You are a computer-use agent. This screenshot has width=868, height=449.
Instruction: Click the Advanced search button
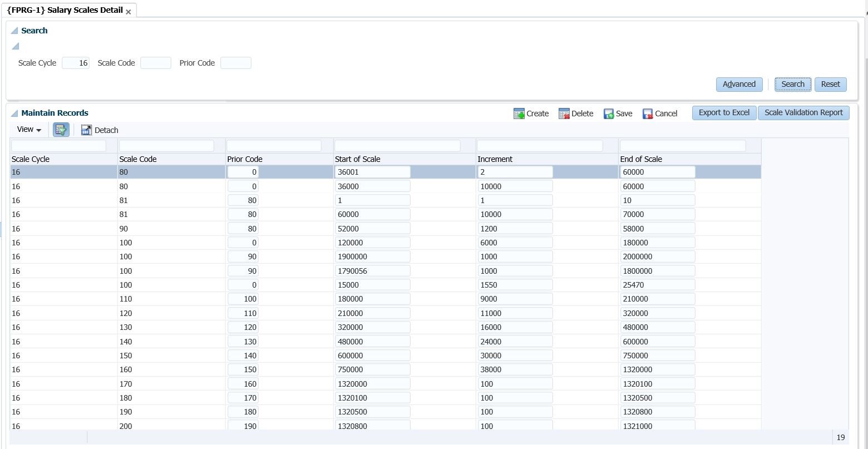(739, 84)
